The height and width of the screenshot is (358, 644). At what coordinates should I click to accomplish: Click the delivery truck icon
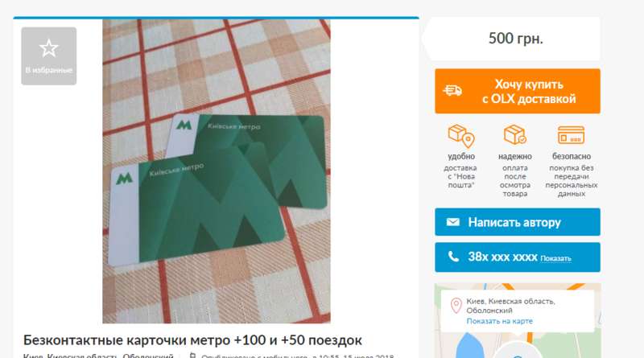[452, 90]
